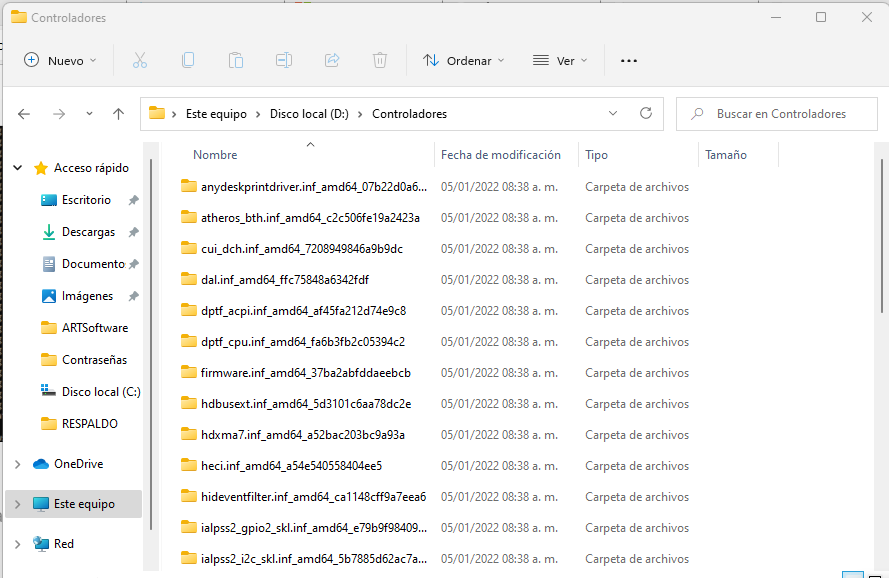
Task: Open the Ver view options dropdown
Action: pyautogui.click(x=560, y=61)
